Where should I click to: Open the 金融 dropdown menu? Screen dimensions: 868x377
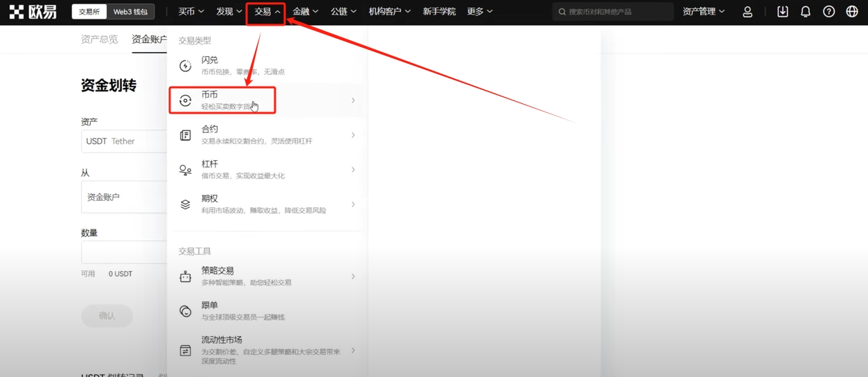point(305,12)
